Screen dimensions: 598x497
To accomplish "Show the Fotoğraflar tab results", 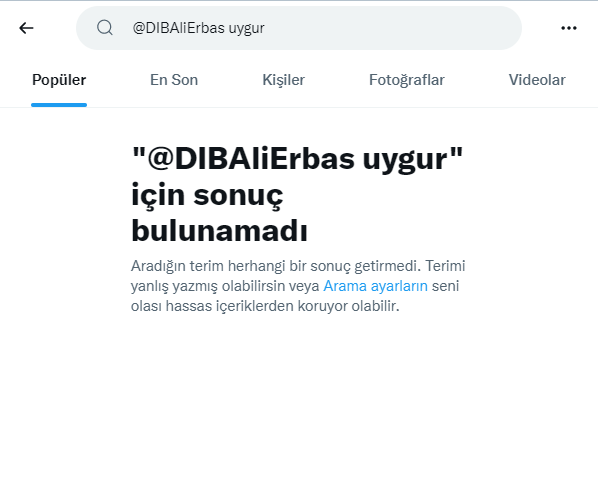I will (407, 80).
